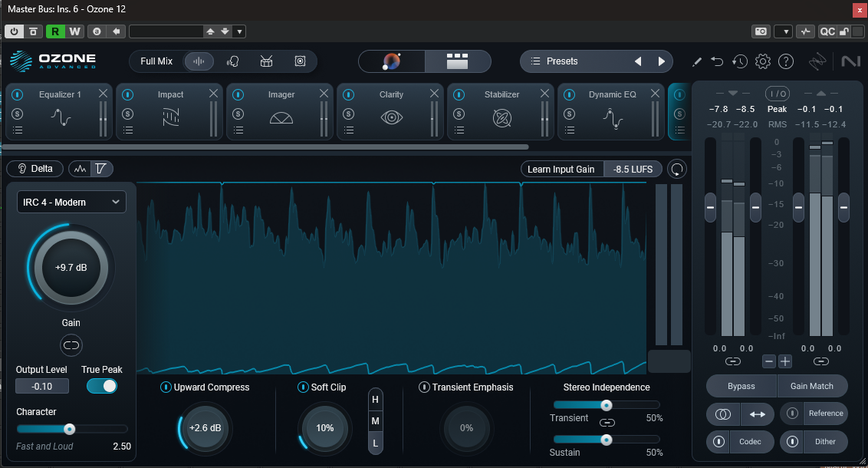
Task: Select the bass stem focus icon
Action: [300, 61]
